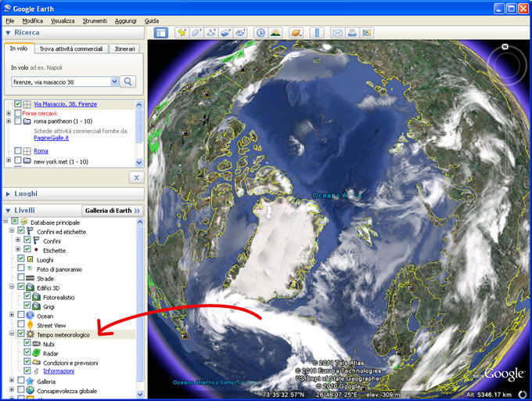Switch to Trova attività commerciali tab
Screen dimensions: 532x401
[71, 49]
